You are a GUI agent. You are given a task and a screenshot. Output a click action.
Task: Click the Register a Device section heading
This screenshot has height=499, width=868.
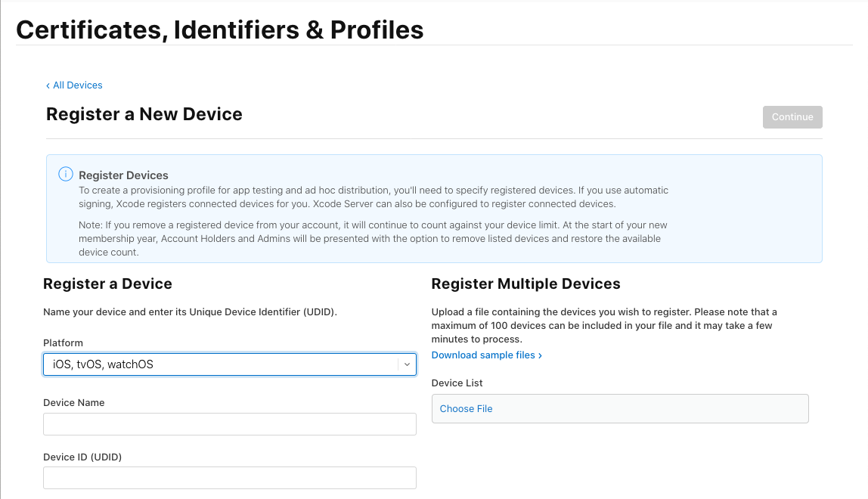pyautogui.click(x=107, y=284)
